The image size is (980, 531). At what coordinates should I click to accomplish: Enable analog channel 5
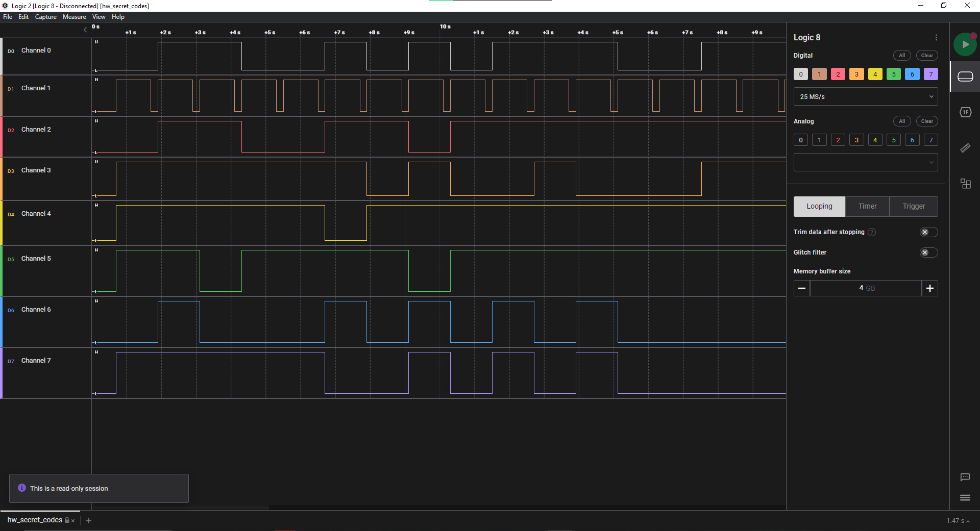pos(894,140)
